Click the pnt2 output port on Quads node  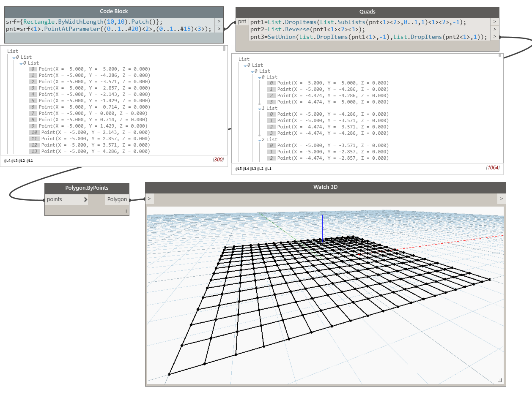tap(495, 29)
